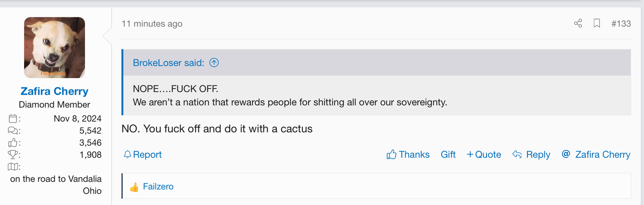Screen dimensions: 644x205
Task: Send a Gift to poster
Action: tap(448, 155)
